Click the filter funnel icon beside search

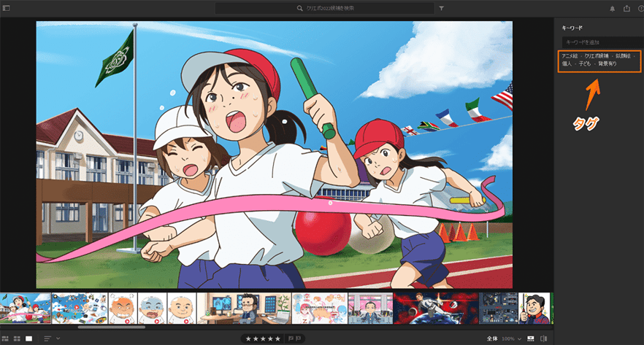tap(442, 8)
